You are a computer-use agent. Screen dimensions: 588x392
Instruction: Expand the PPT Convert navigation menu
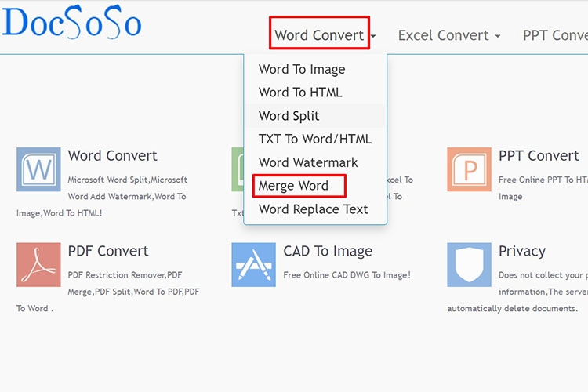pyautogui.click(x=555, y=35)
